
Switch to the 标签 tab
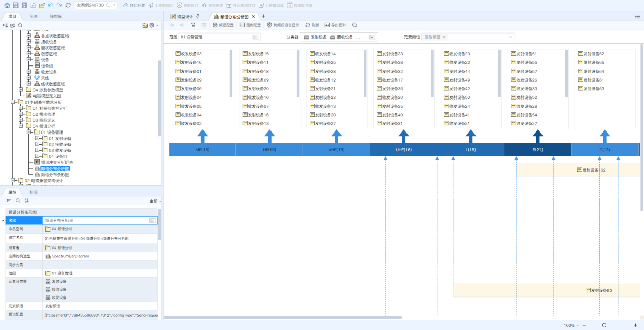tap(33, 192)
